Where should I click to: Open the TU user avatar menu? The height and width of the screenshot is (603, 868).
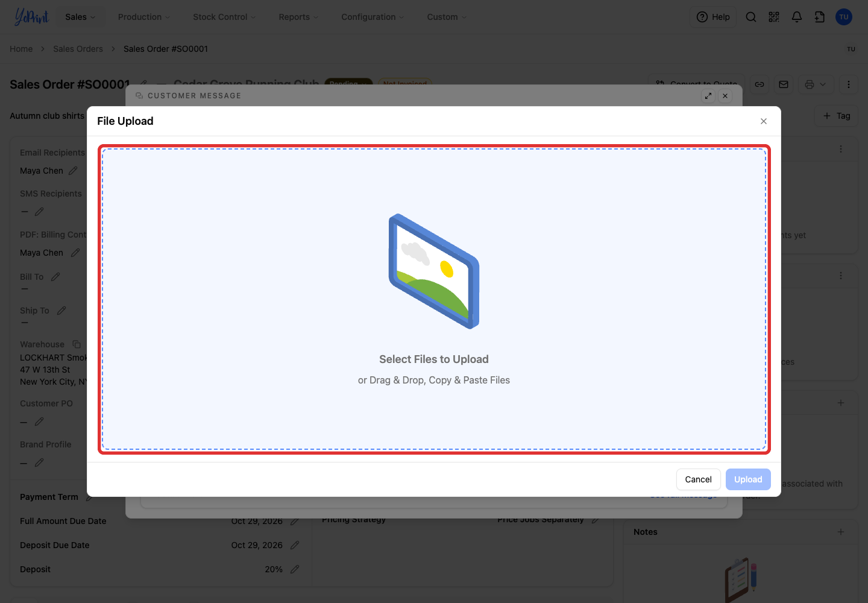pyautogui.click(x=844, y=17)
